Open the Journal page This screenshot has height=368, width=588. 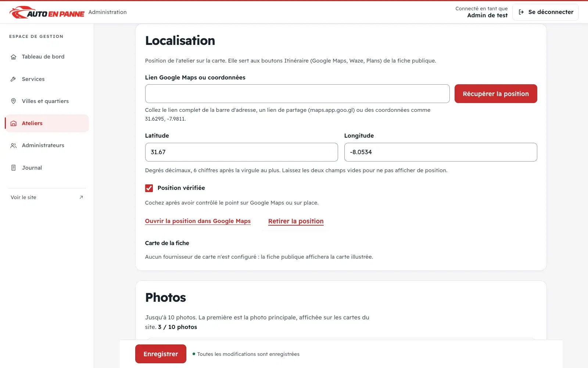(x=47, y=168)
